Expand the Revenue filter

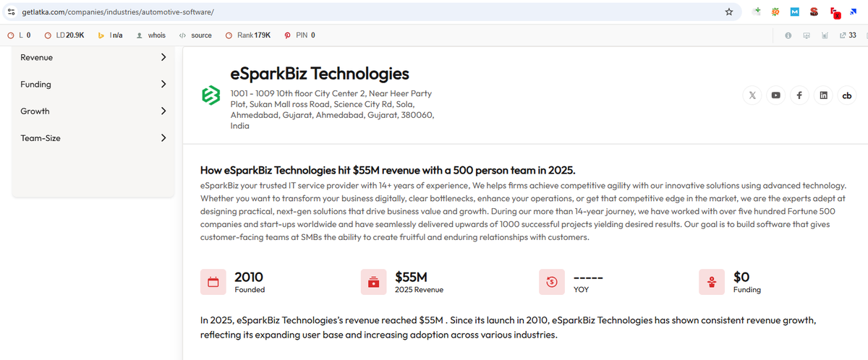[93, 57]
